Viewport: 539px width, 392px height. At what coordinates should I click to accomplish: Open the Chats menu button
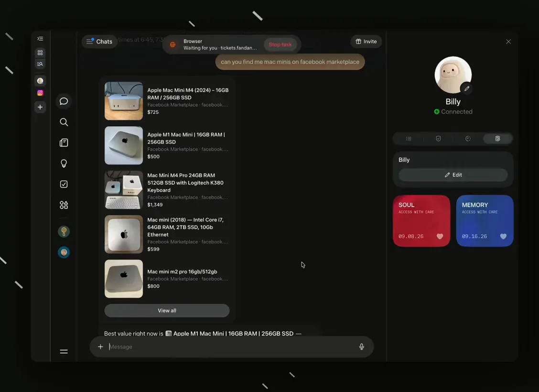coord(99,42)
